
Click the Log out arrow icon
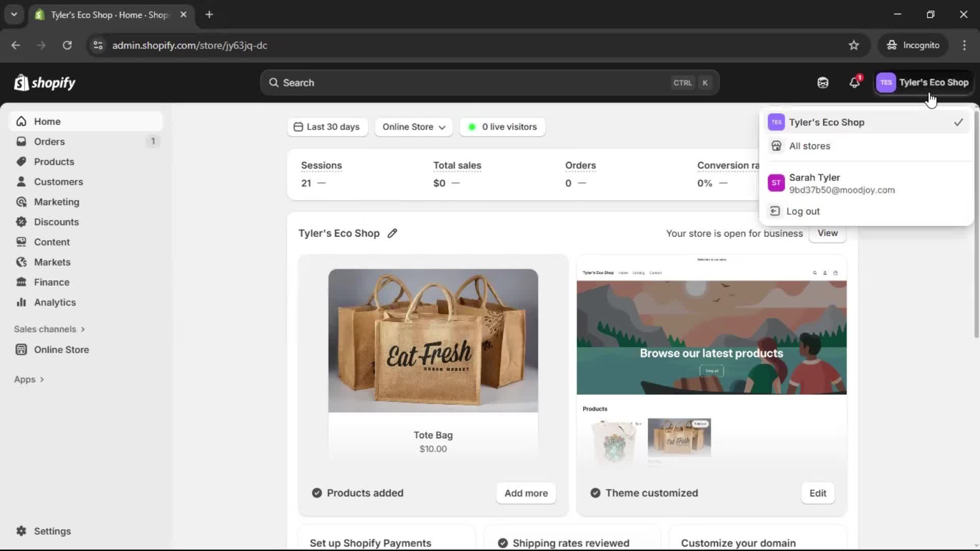point(774,211)
